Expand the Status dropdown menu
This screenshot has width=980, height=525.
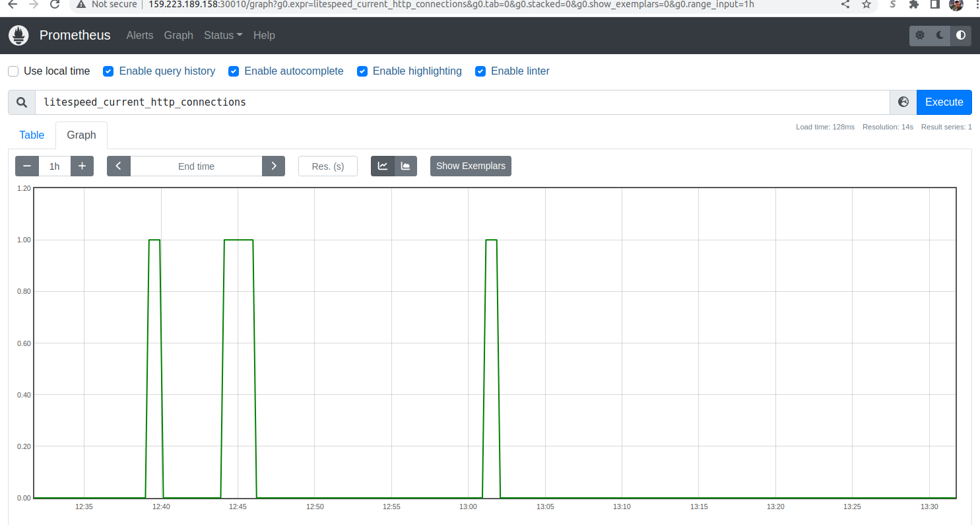click(x=223, y=36)
